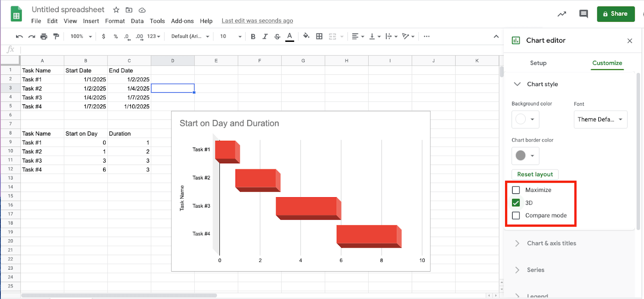Screen dimensions: 644x299
Task: Switch to the Setup tab
Action: point(538,63)
